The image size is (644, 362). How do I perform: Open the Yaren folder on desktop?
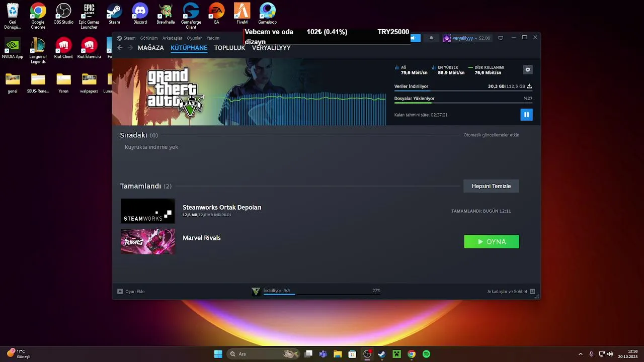63,83
